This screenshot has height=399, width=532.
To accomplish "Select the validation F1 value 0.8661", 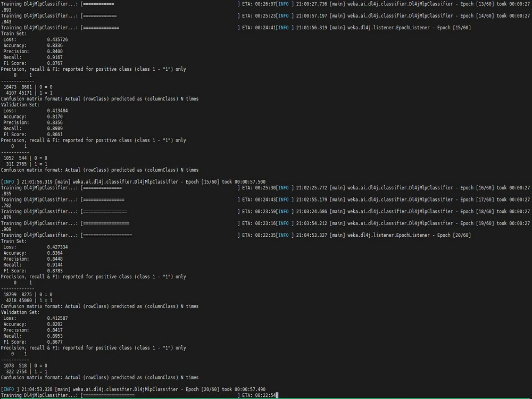I will pos(55,135).
